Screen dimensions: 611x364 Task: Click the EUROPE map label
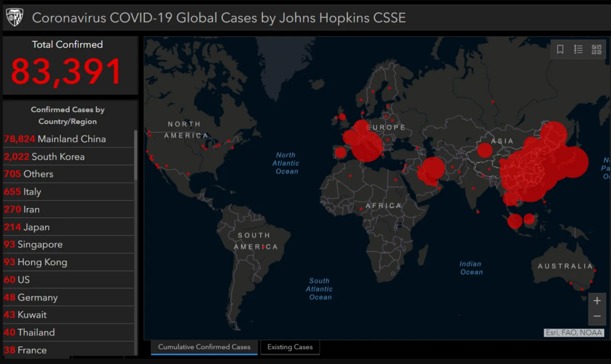386,127
